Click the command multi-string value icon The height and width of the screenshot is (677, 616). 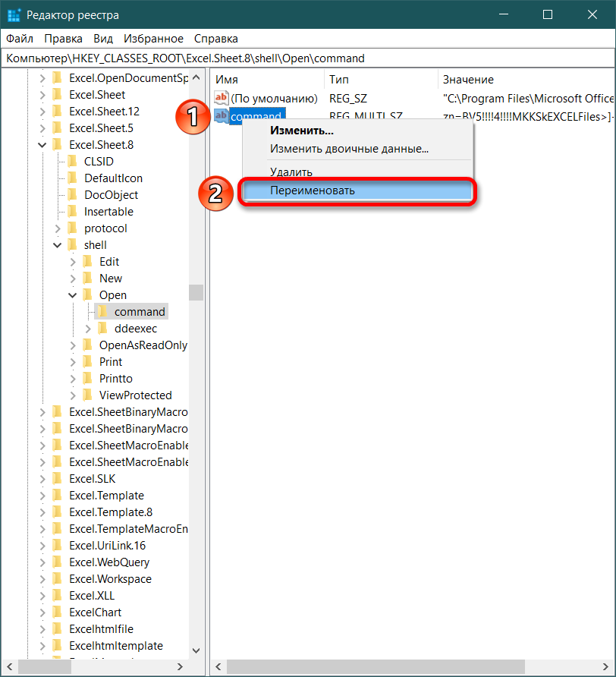click(x=222, y=115)
